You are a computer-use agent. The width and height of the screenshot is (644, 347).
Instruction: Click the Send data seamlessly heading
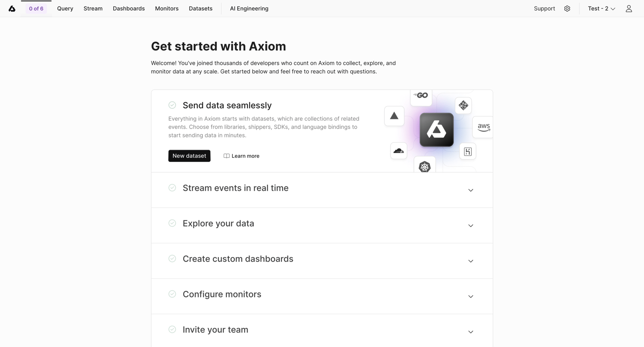tap(227, 105)
